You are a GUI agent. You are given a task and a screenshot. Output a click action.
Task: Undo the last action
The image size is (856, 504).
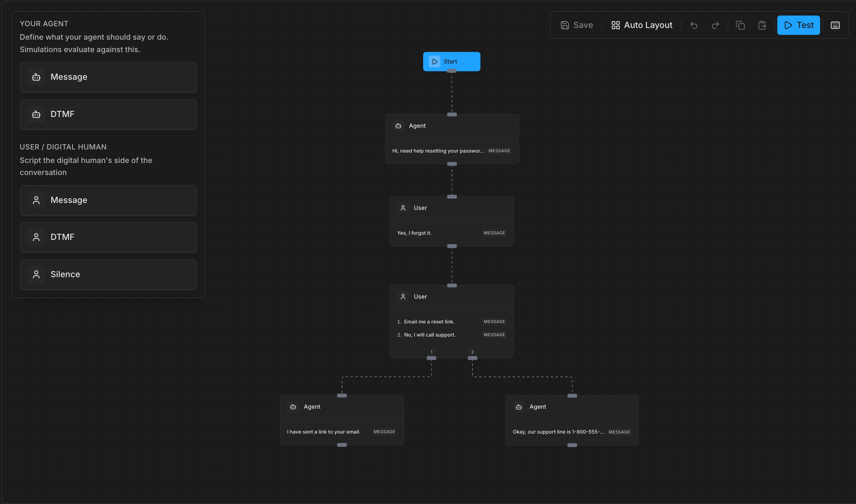(694, 25)
